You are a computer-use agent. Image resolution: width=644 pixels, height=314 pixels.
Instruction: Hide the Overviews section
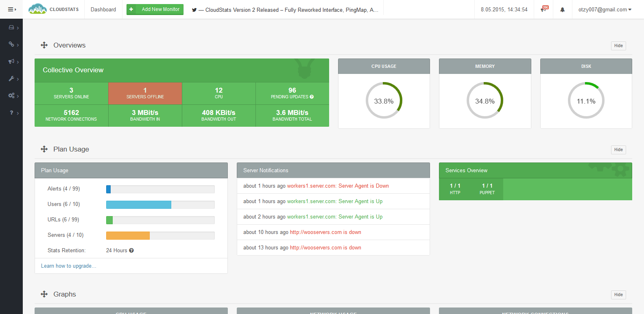pos(618,46)
